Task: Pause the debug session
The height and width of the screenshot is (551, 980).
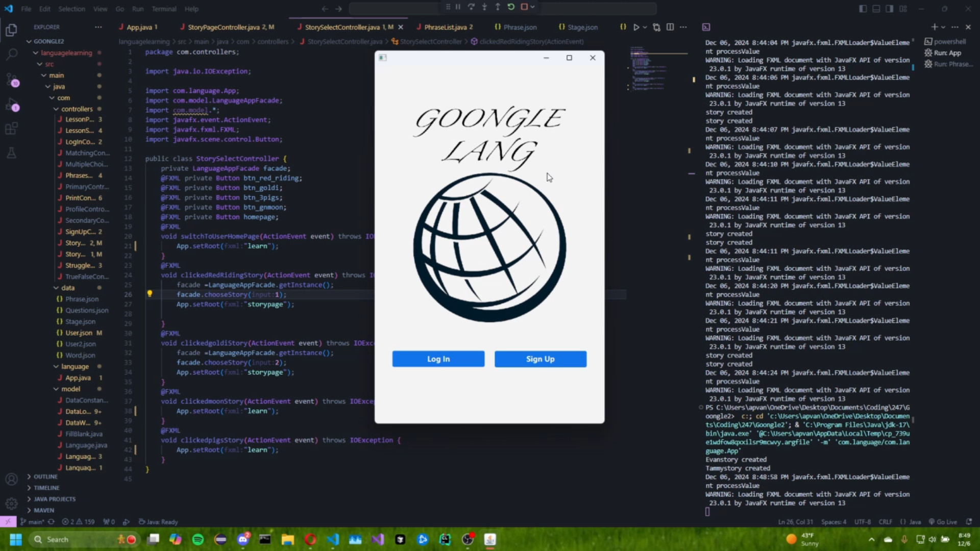Action: (x=458, y=7)
